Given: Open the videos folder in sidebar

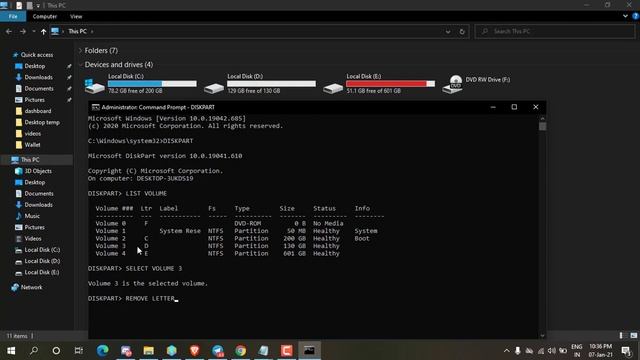Looking at the screenshot, I should (33, 133).
